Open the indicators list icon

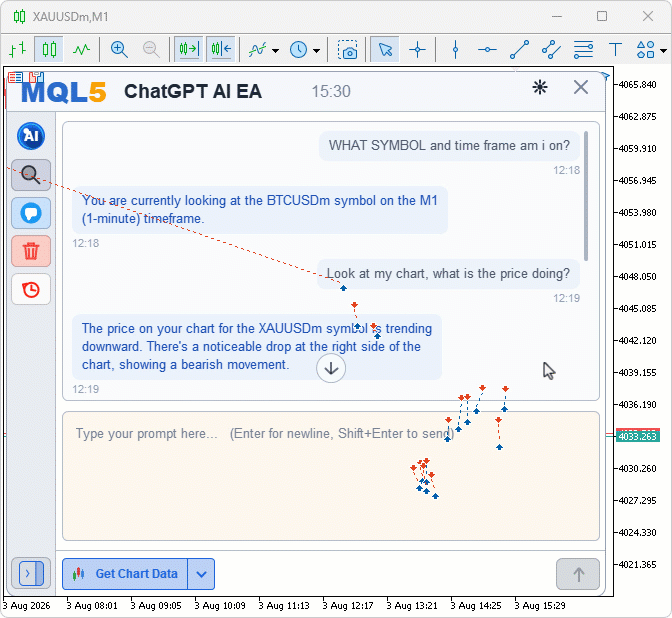[258, 50]
